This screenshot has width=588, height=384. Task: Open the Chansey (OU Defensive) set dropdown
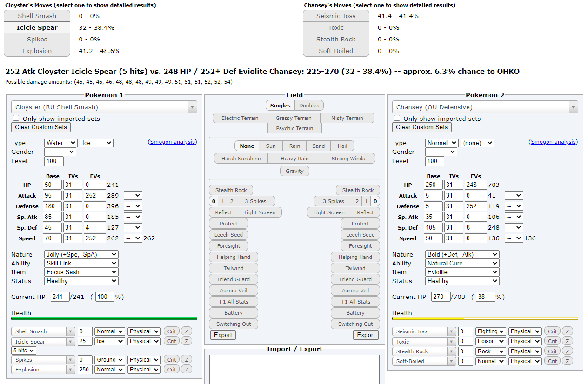point(485,107)
